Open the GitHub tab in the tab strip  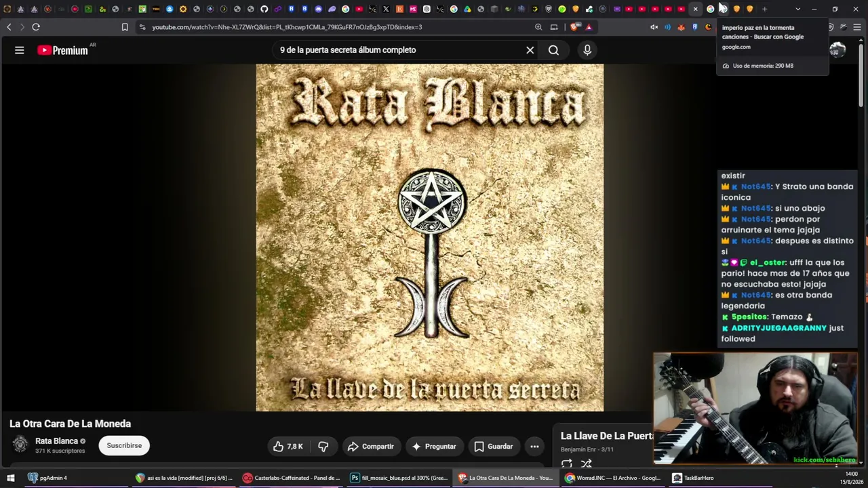click(x=264, y=9)
